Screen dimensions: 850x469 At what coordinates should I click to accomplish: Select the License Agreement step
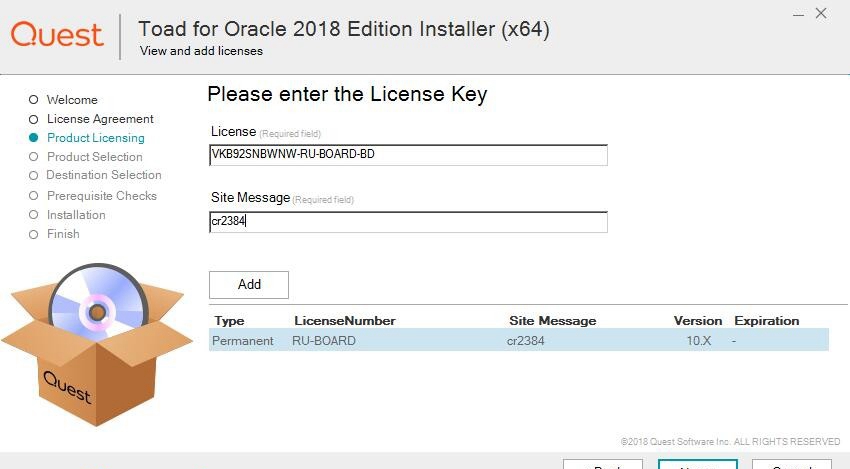point(91,119)
